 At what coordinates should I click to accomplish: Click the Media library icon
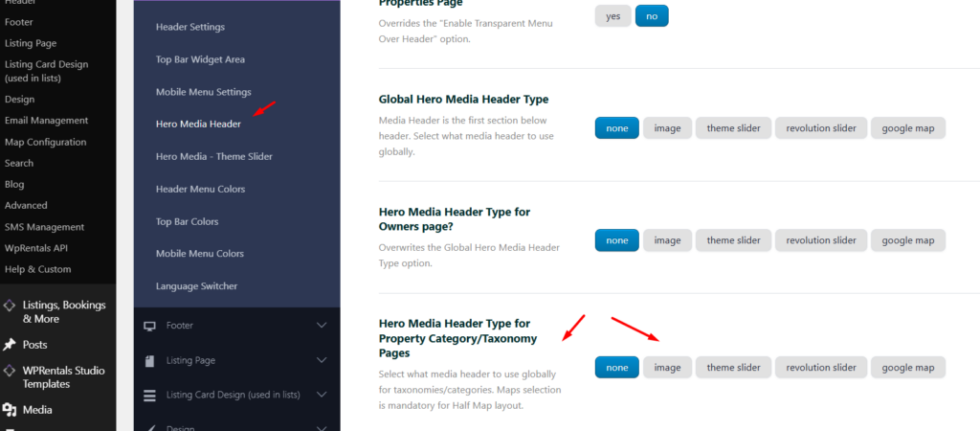pyautogui.click(x=10, y=410)
